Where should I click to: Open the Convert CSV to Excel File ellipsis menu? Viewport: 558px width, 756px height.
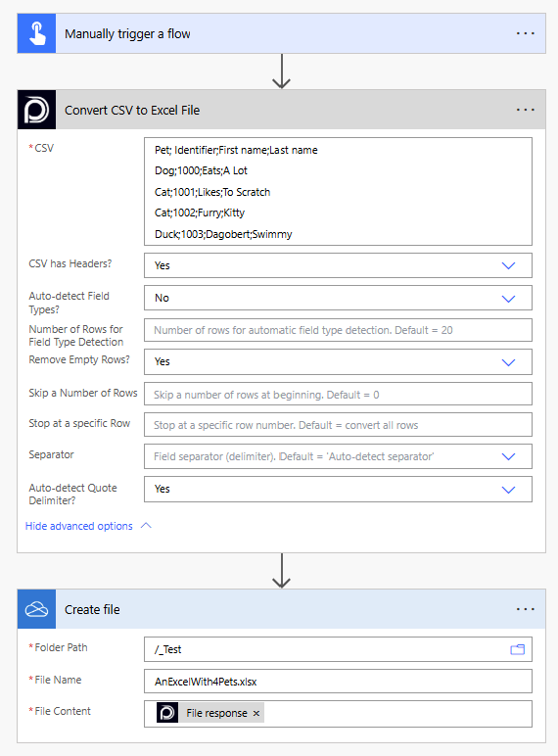[x=526, y=110]
